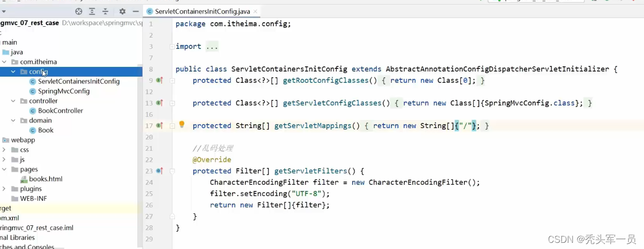This screenshot has width=644, height=249.
Task: Expand the plugins folder
Action: point(4,189)
